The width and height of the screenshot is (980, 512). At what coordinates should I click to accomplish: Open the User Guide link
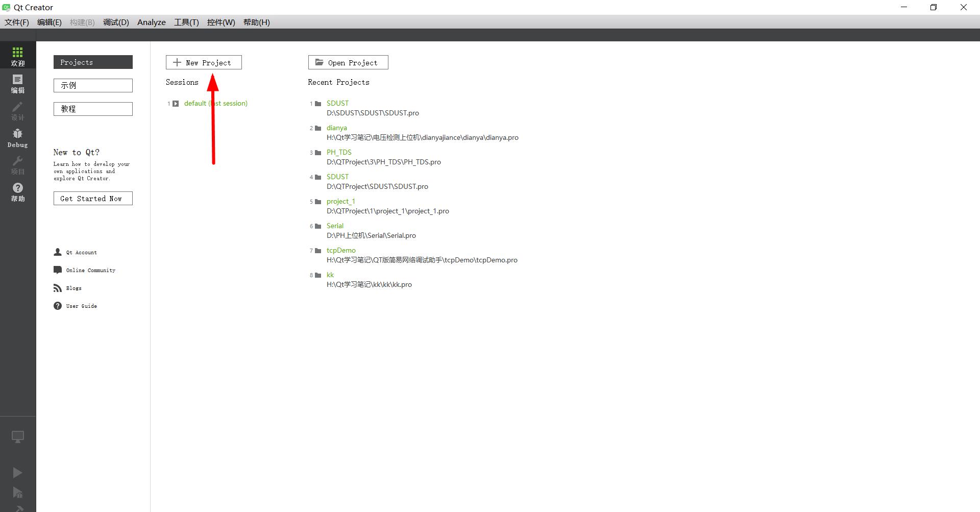point(81,306)
